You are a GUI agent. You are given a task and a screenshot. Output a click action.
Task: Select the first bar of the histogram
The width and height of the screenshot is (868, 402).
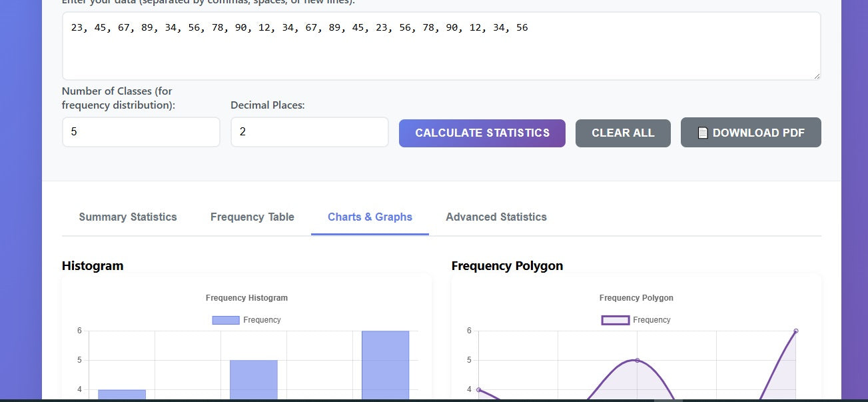[121, 395]
